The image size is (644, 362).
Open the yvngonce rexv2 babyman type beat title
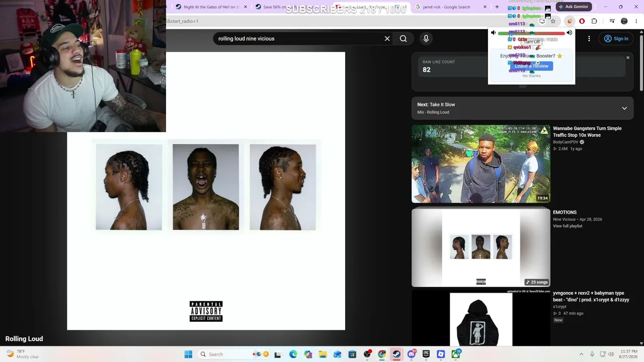tap(591, 296)
